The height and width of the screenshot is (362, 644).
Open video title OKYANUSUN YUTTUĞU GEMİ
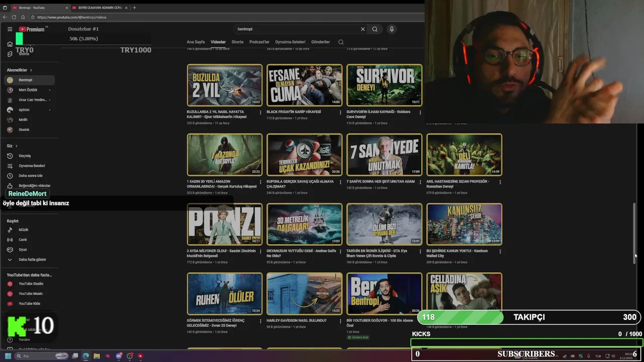click(x=301, y=253)
